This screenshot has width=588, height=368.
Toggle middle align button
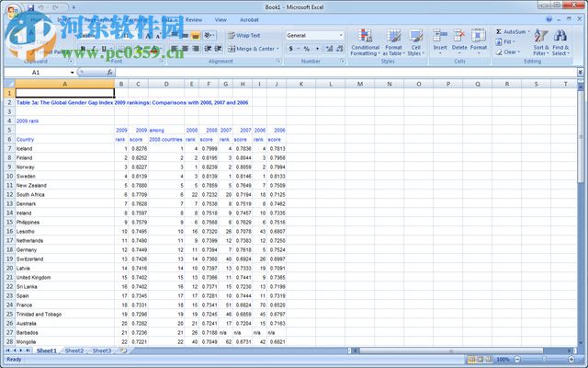coord(185,35)
